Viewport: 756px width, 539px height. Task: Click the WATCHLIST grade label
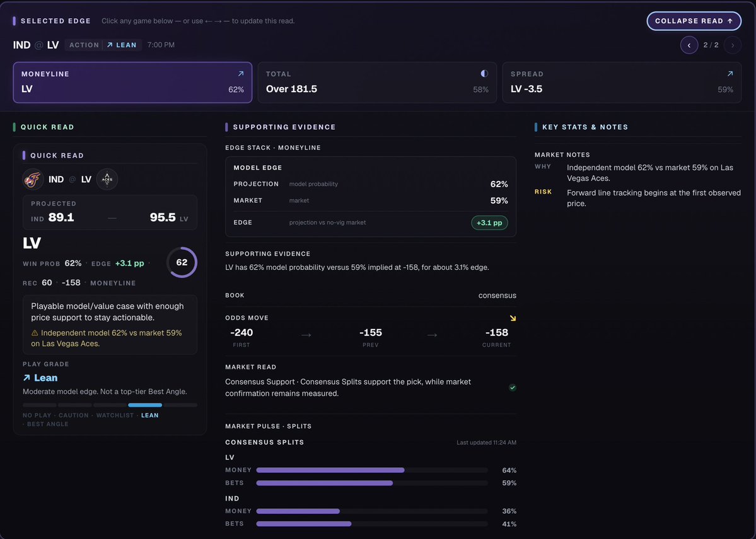coord(115,415)
